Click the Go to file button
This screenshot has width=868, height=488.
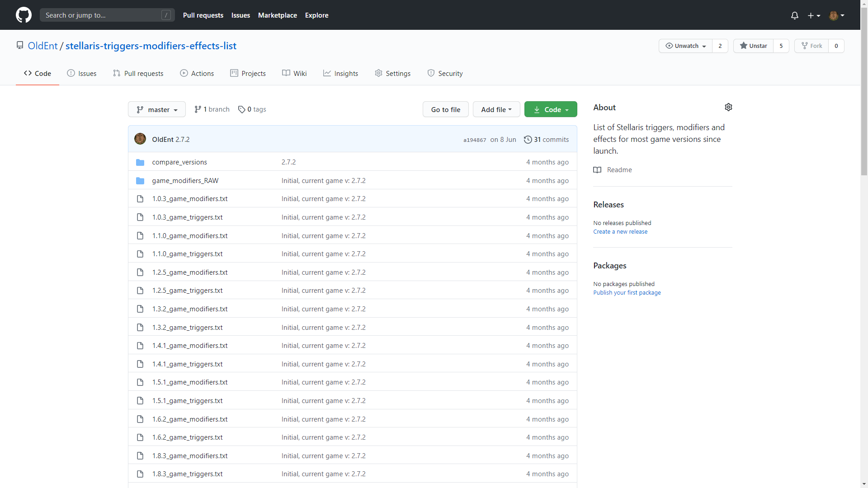coord(446,109)
